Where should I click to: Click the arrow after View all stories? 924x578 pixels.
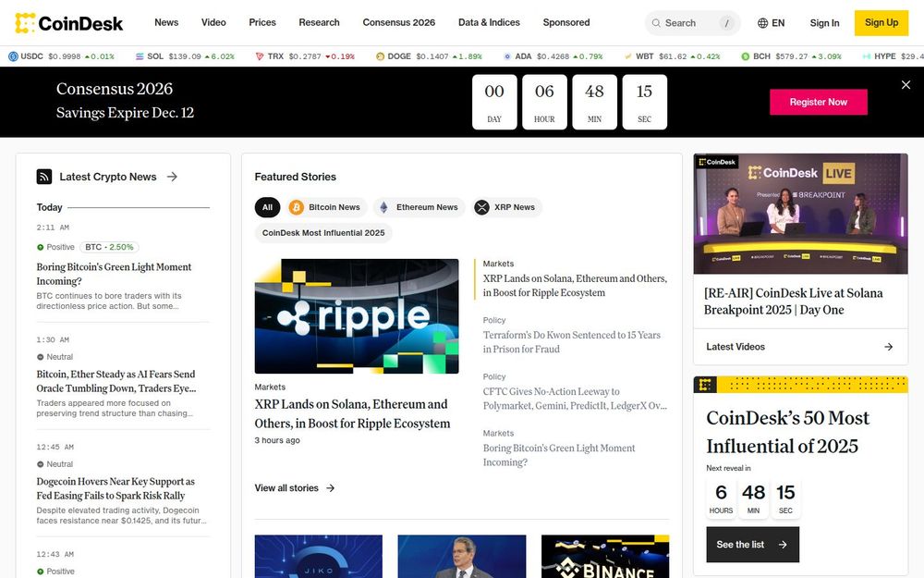pyautogui.click(x=331, y=487)
